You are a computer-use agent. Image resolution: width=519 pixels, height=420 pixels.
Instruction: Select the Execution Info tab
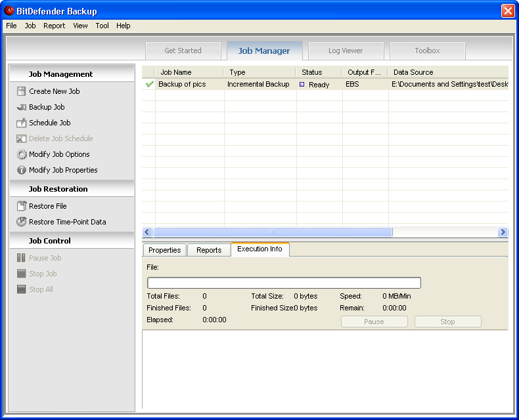260,249
